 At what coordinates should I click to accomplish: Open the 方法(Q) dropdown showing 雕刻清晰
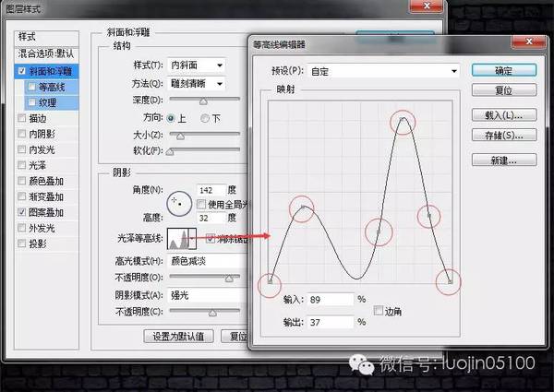[x=196, y=84]
